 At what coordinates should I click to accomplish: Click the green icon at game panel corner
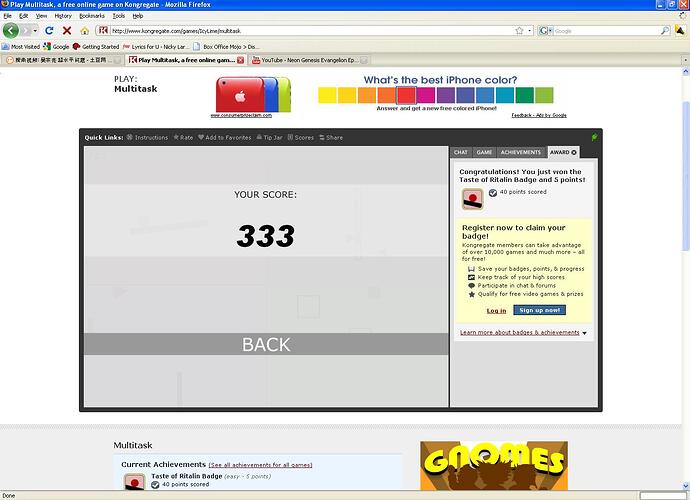coord(595,137)
